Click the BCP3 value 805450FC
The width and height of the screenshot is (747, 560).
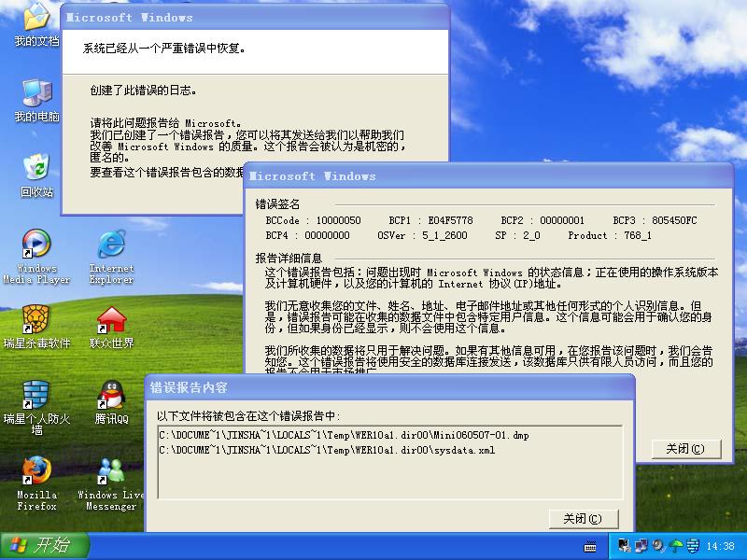674,220
